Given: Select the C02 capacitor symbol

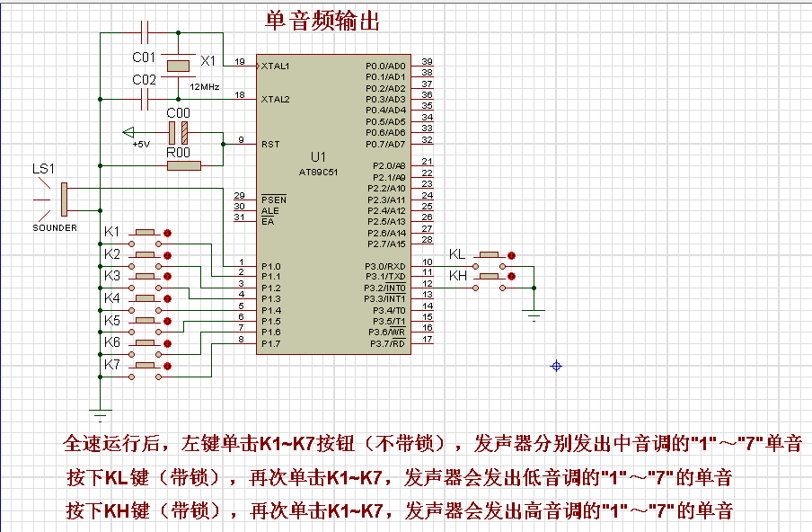Looking at the screenshot, I should click(x=145, y=99).
